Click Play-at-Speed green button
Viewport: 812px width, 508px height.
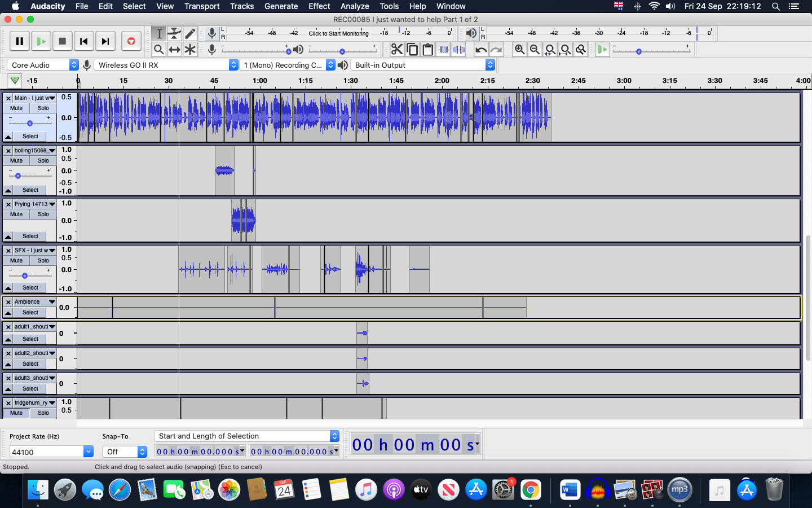(x=602, y=50)
